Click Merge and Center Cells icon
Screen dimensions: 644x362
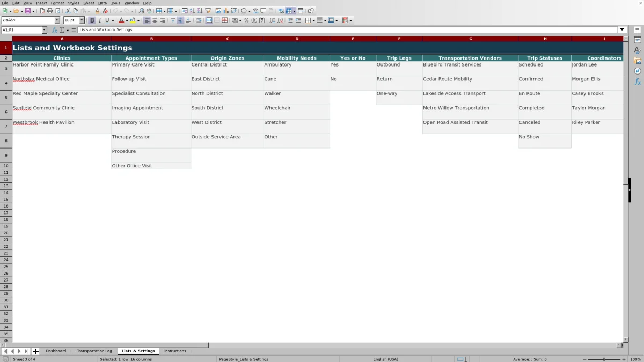209,20
